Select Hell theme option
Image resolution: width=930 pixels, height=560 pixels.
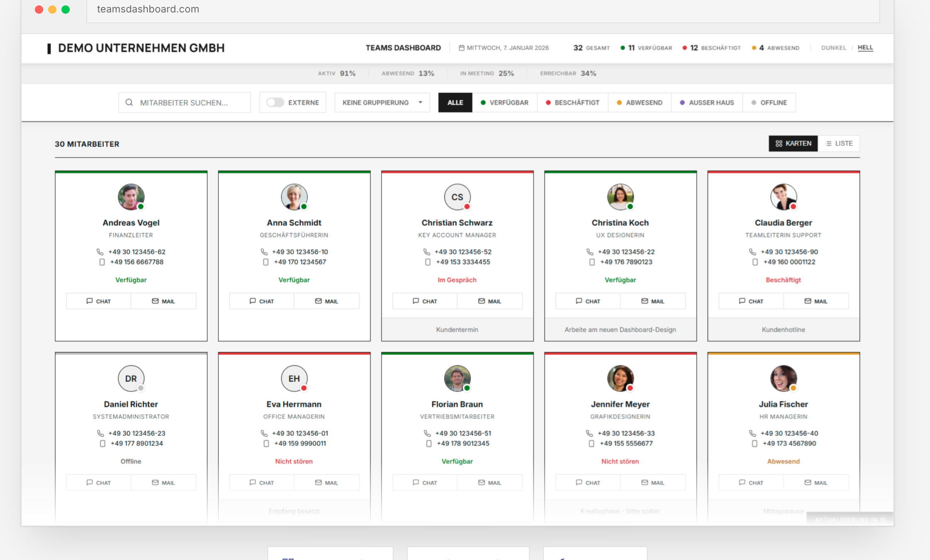pos(865,48)
